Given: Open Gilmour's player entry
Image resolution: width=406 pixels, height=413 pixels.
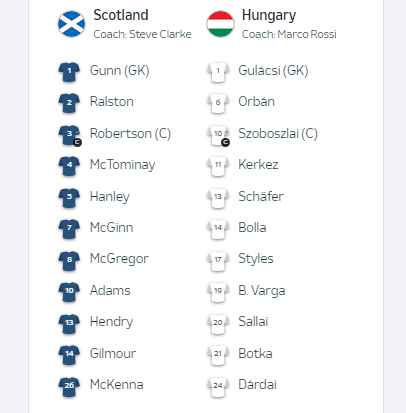Looking at the screenshot, I should tap(113, 353).
